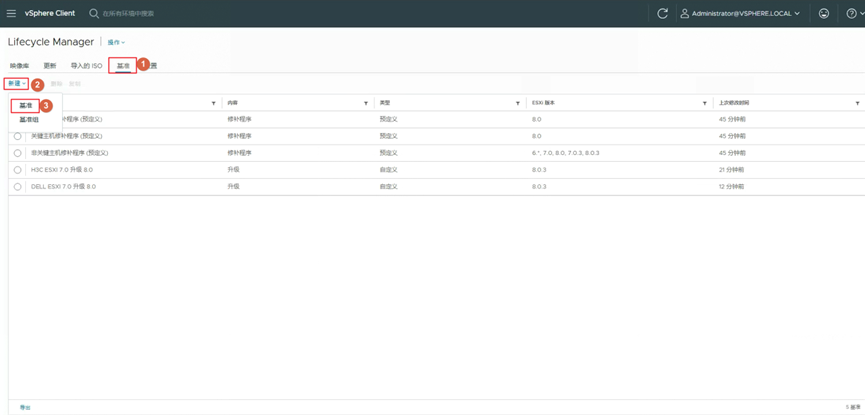
Task: Click the greyed 复制 button
Action: pyautogui.click(x=74, y=84)
